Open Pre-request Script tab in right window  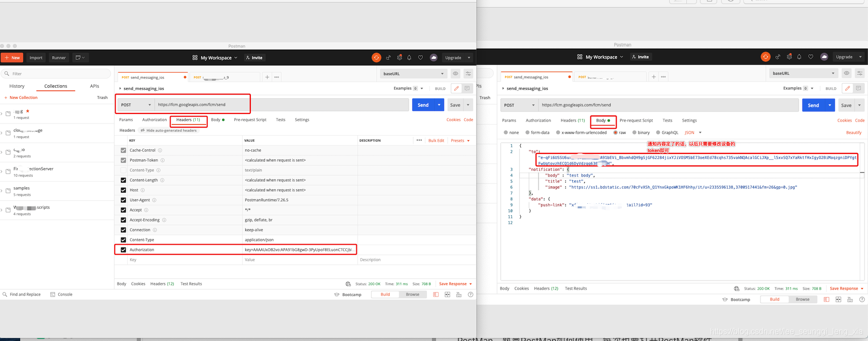[636, 121]
